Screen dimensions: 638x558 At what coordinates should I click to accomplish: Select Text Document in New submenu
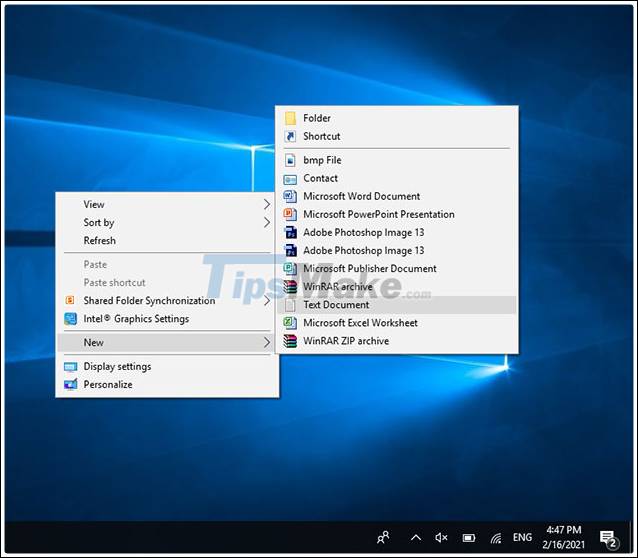pos(397,305)
